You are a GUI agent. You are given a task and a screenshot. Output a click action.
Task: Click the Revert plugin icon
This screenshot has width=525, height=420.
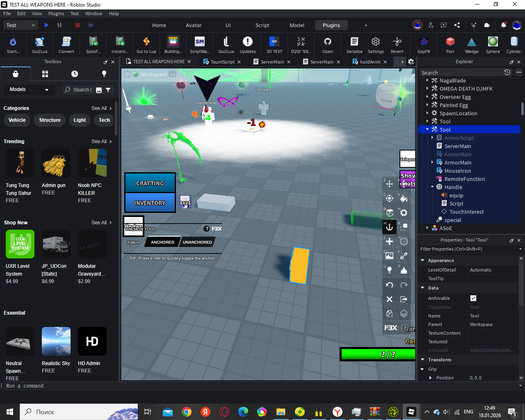click(x=397, y=45)
